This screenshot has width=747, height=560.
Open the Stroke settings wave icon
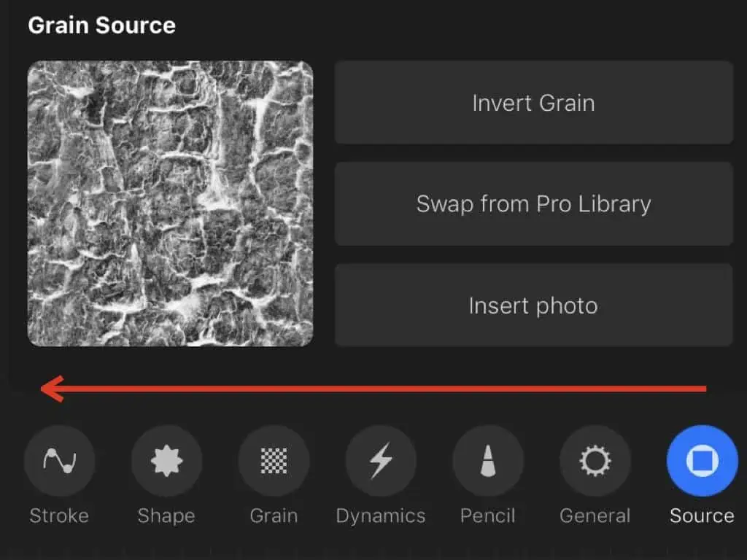click(x=59, y=461)
